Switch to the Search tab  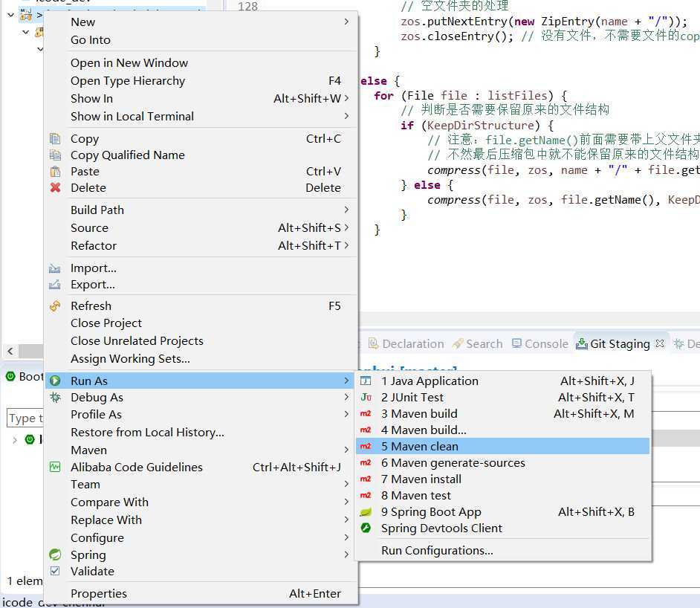(477, 343)
